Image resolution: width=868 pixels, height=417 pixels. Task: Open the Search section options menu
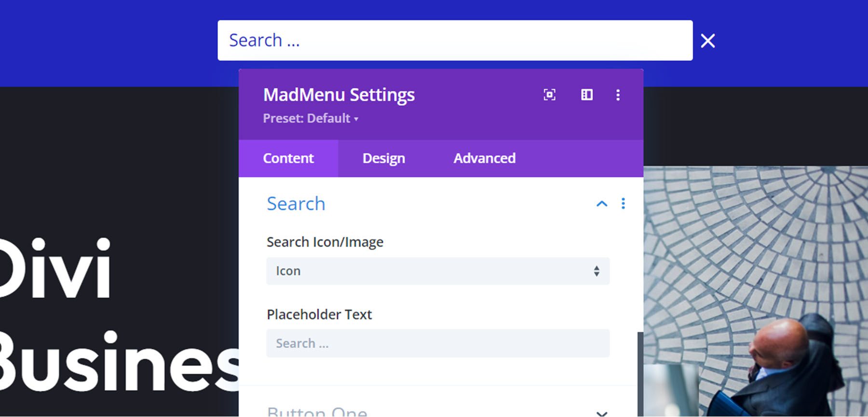coord(623,204)
